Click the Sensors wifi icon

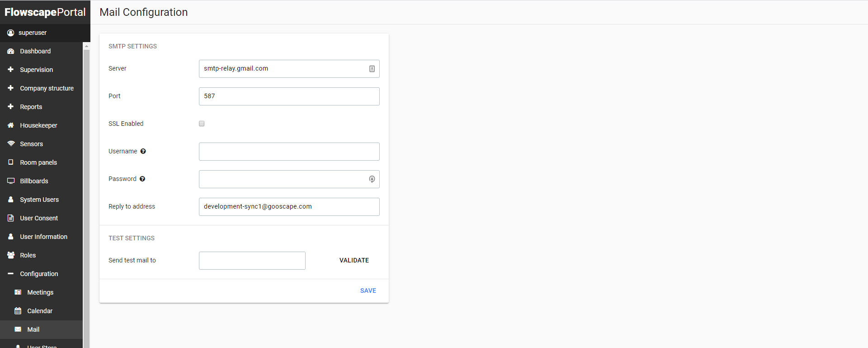click(x=11, y=143)
